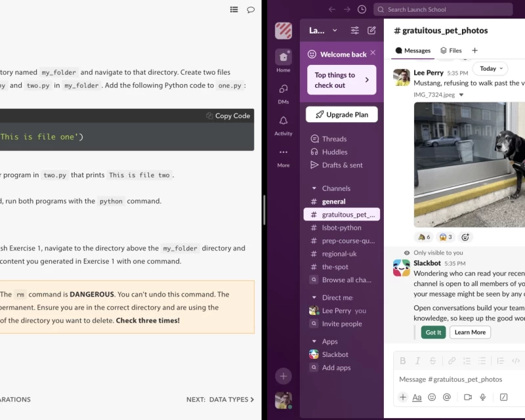Open the Today date dropdown

coord(492,68)
